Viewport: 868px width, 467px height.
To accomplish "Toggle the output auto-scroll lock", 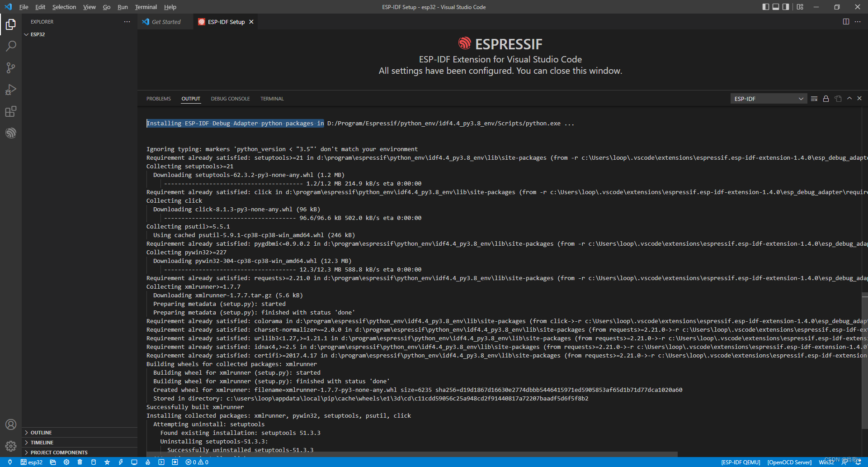I will [x=826, y=99].
